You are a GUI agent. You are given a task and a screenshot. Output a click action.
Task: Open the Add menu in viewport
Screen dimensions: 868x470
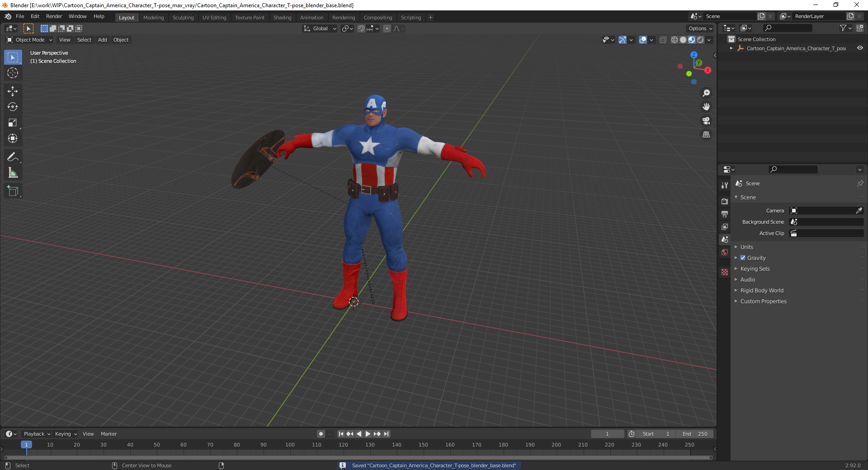click(103, 40)
